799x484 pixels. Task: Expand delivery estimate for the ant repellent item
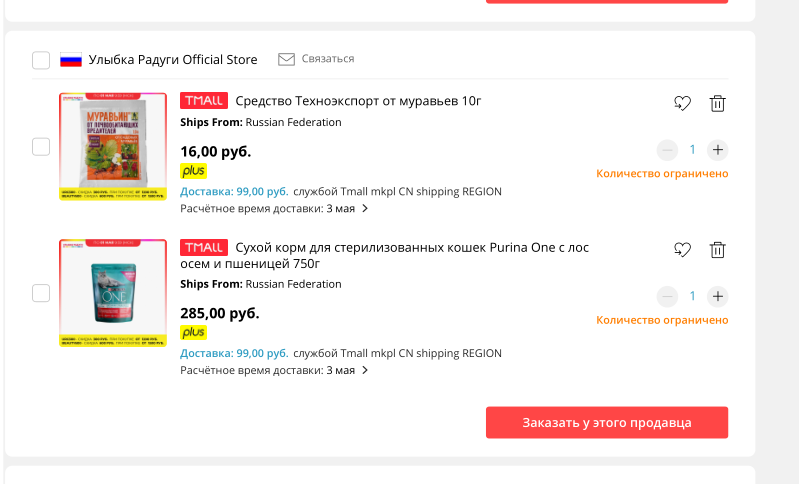pos(365,208)
